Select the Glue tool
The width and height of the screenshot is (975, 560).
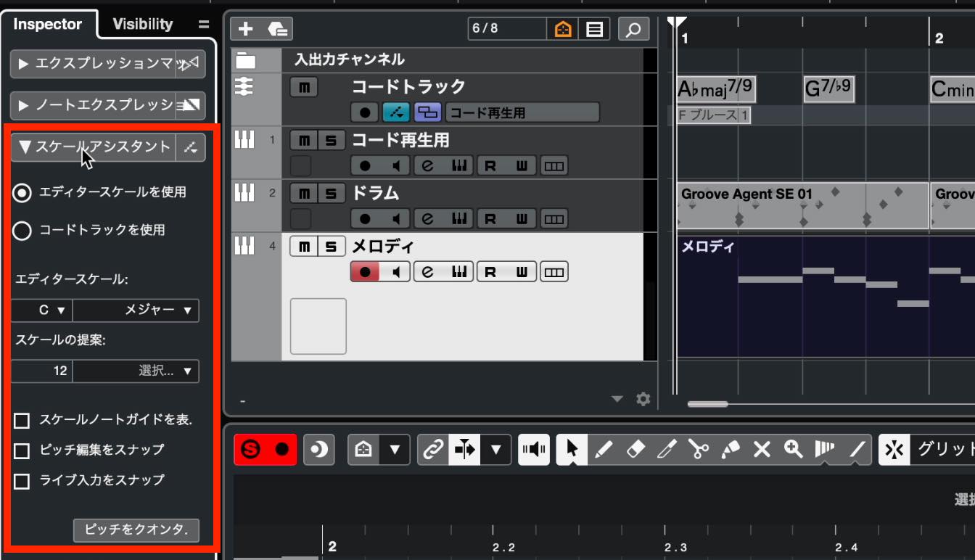[x=731, y=450]
